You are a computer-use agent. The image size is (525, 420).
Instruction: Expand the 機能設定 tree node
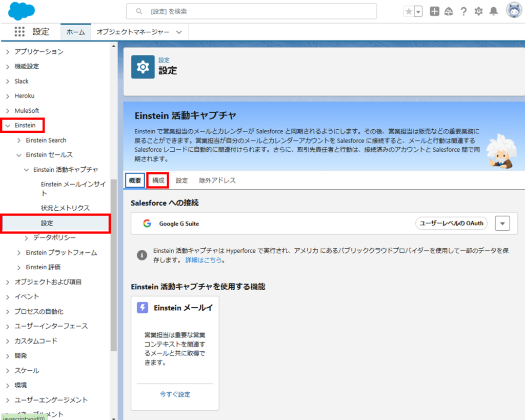point(7,67)
